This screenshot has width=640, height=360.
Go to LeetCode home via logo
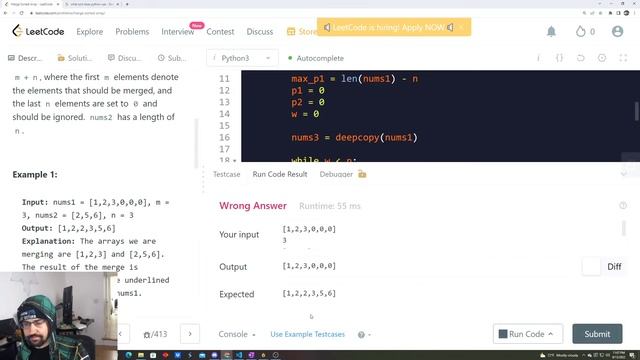pyautogui.click(x=38, y=31)
